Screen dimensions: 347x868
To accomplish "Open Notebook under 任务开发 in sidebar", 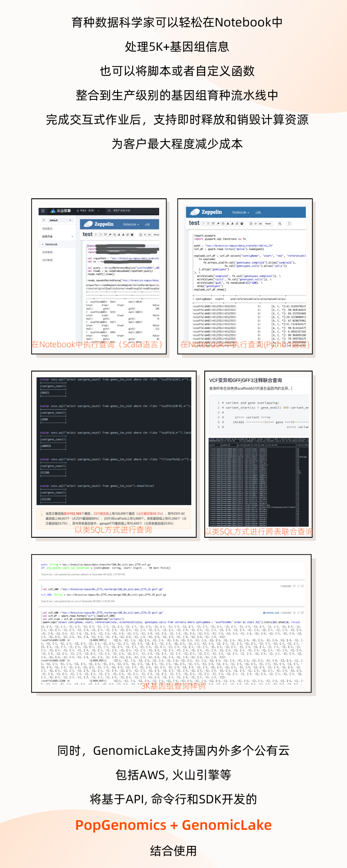I will click(51, 244).
